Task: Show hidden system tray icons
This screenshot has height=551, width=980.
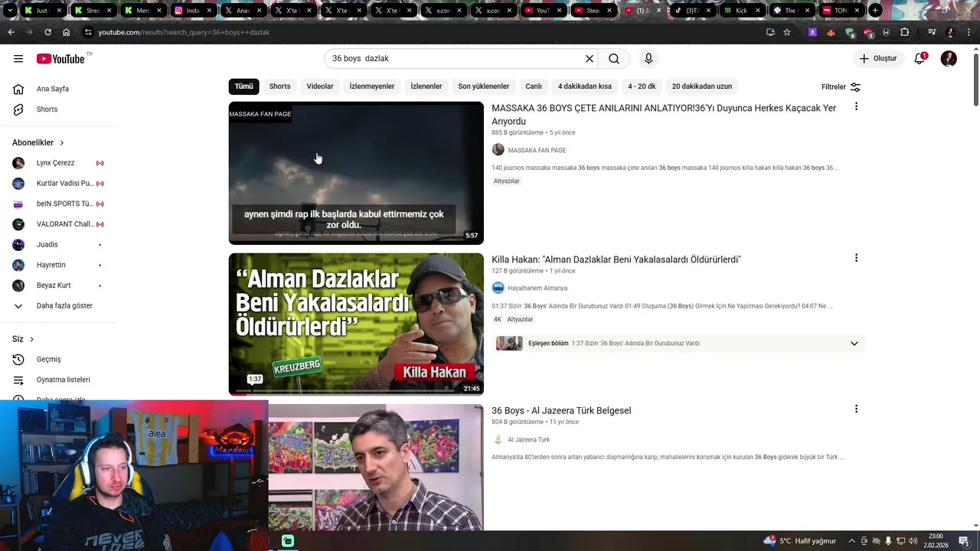Action: [852, 541]
